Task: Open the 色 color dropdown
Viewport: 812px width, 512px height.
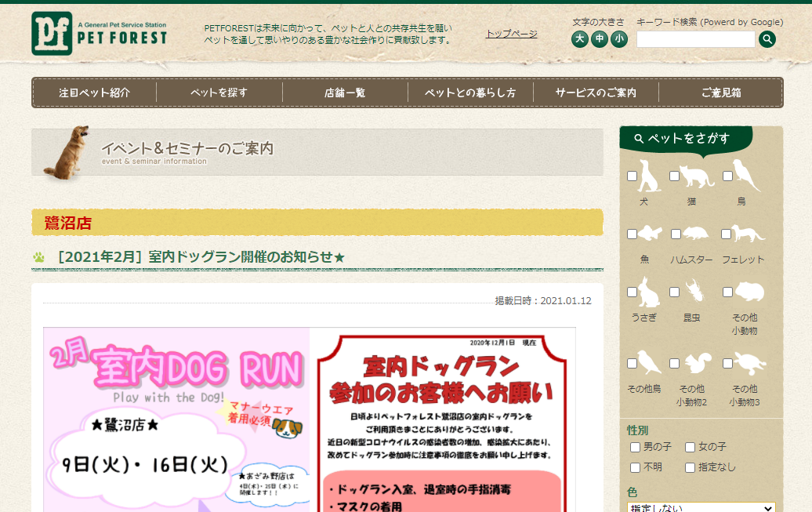Action: (x=701, y=507)
